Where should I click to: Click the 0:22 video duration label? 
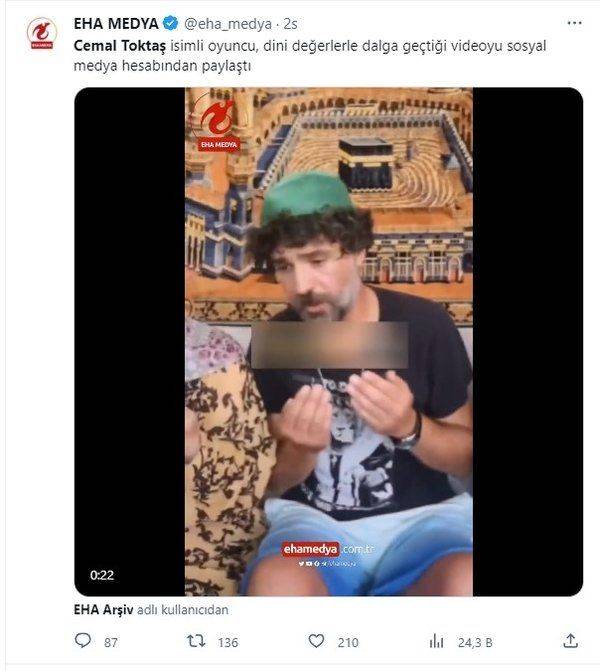click(x=102, y=575)
